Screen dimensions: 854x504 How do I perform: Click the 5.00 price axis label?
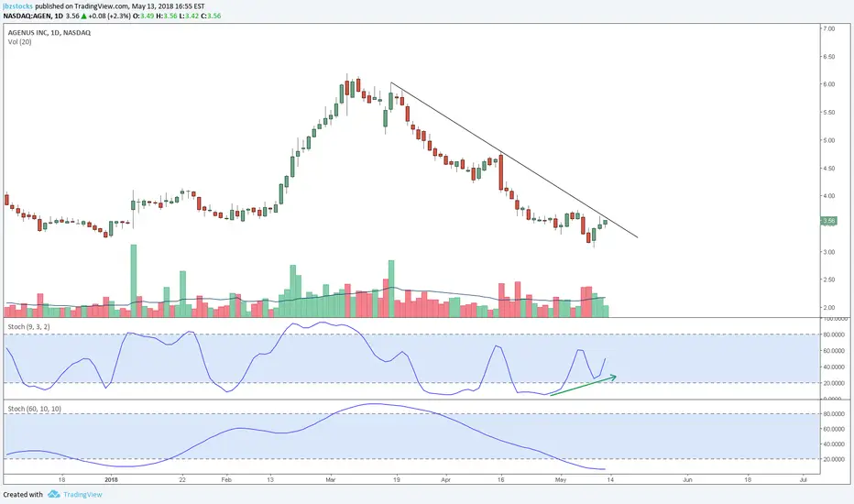coord(829,140)
